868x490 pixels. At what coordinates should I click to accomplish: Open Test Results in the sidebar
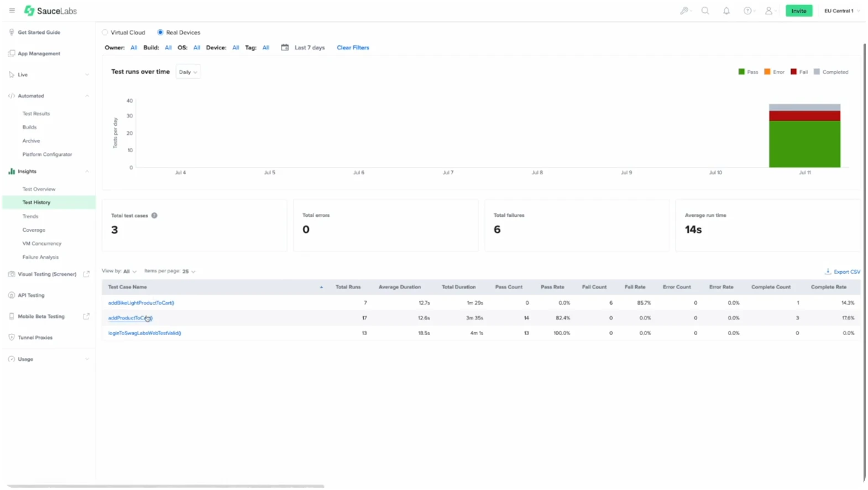36,113
